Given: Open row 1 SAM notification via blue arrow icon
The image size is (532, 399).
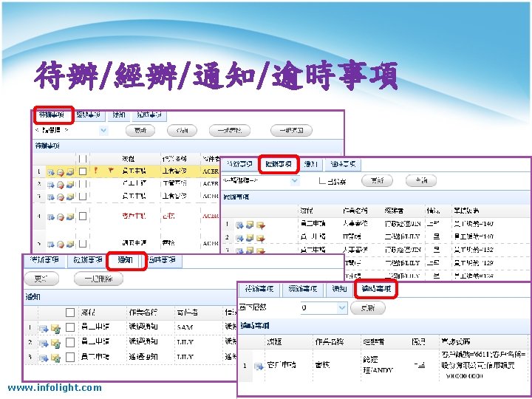Looking at the screenshot, I should point(44,328).
